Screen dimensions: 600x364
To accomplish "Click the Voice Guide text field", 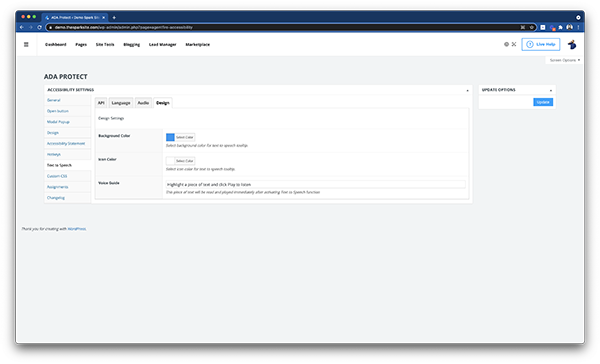I will click(316, 184).
